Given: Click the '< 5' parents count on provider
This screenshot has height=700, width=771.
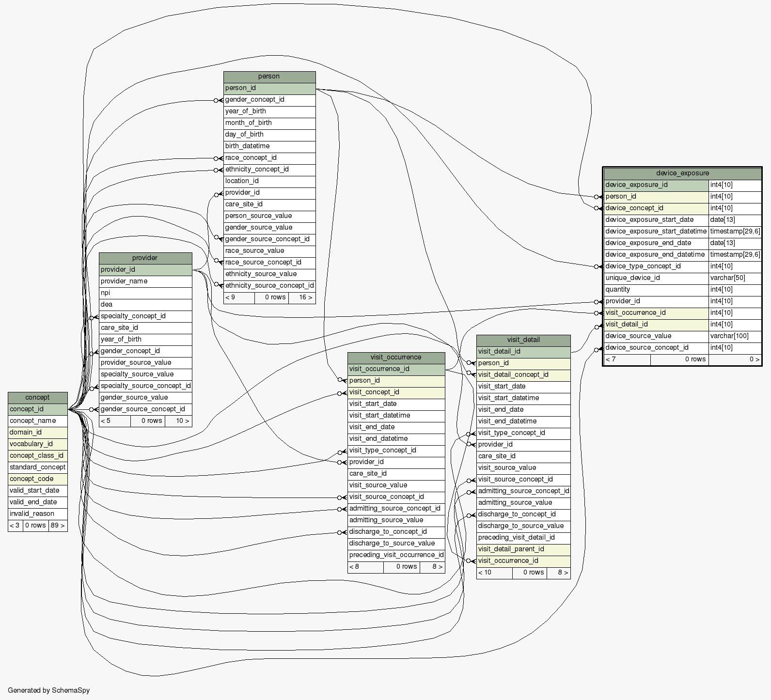Looking at the screenshot, I should tap(106, 421).
